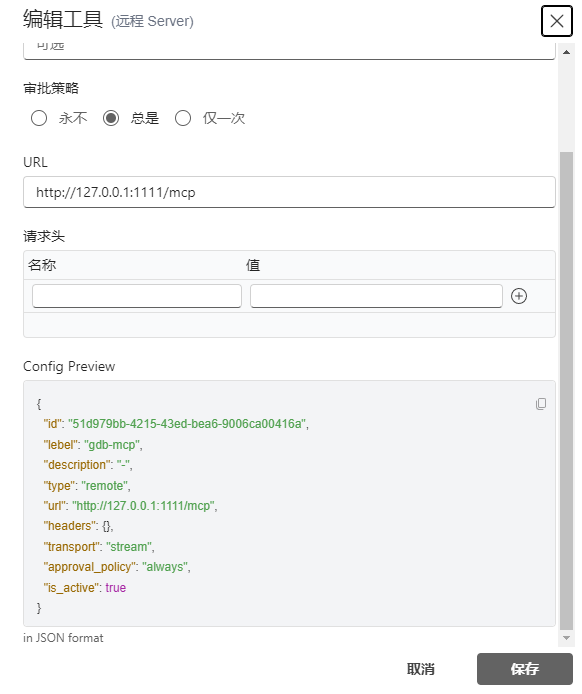Select the 仅一次 approval policy
This screenshot has height=694, width=582.
click(x=183, y=118)
